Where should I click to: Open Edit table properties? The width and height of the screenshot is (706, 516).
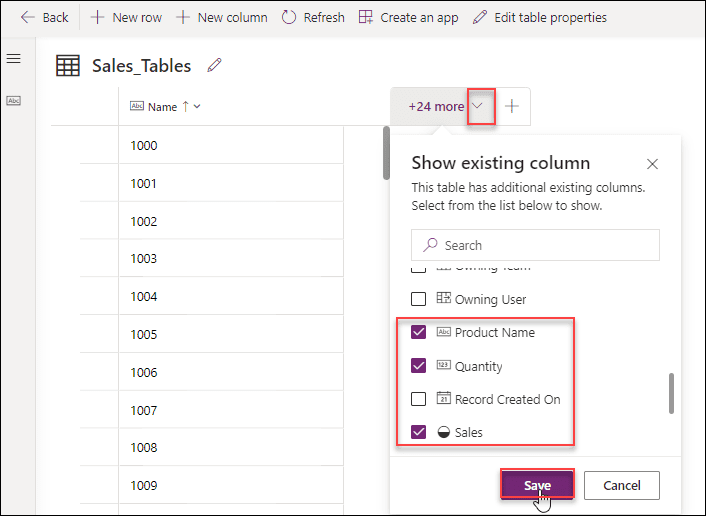point(539,18)
